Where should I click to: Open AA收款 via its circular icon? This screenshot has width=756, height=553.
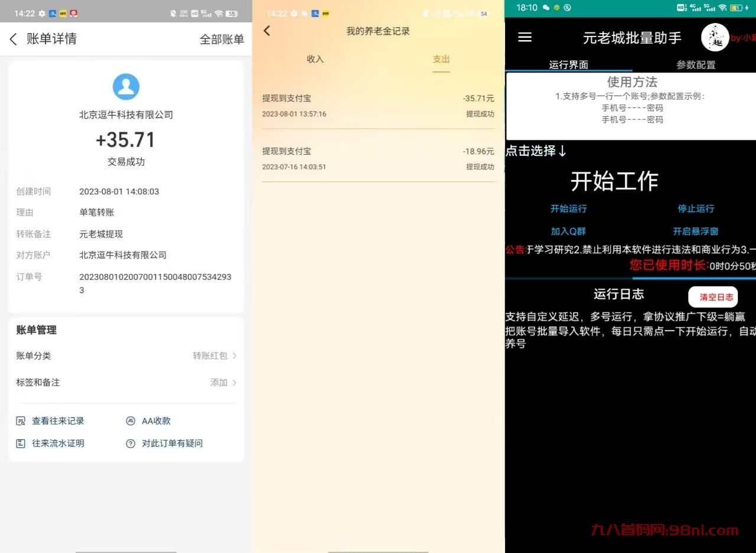pos(131,421)
